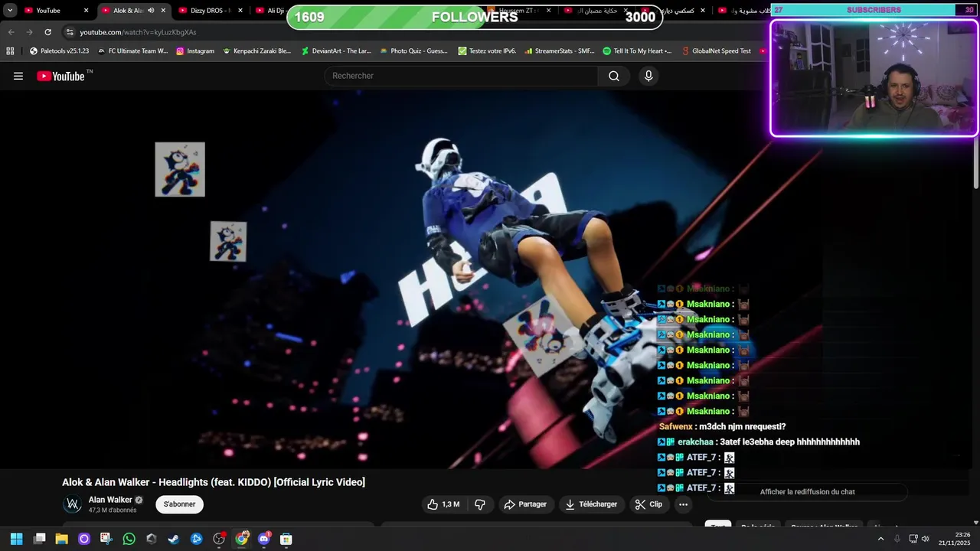Open the YouTube hamburger guide menu
The height and width of the screenshot is (551, 980).
18,76
